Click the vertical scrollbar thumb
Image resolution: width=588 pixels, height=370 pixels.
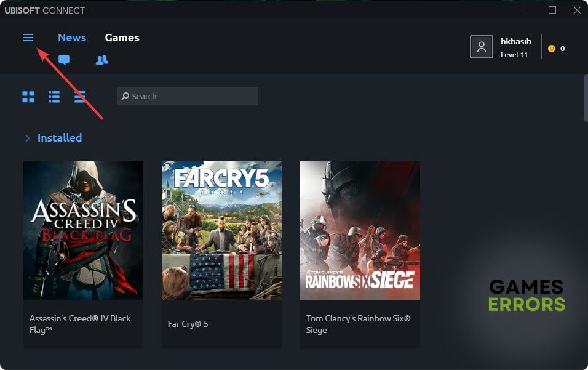pyautogui.click(x=586, y=99)
